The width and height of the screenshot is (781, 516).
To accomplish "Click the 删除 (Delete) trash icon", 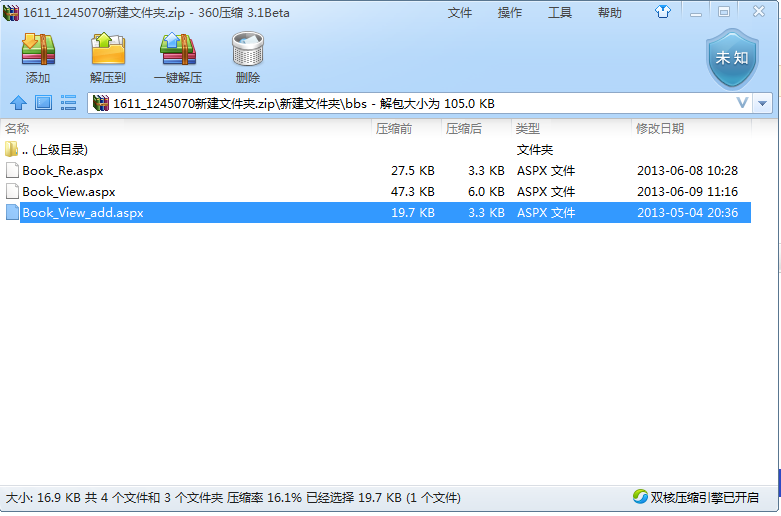I will [x=248, y=49].
